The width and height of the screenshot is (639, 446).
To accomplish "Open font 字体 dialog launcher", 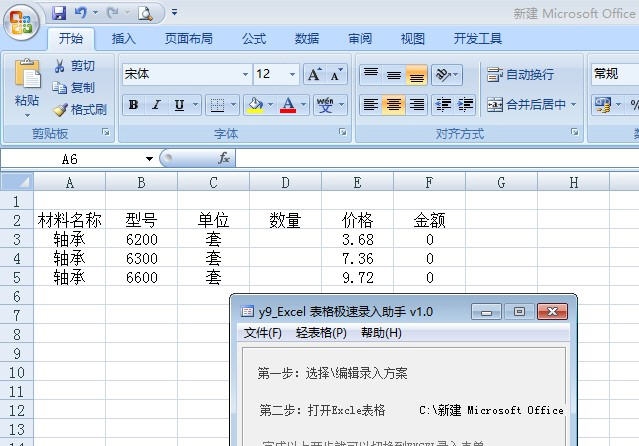I will (x=343, y=132).
